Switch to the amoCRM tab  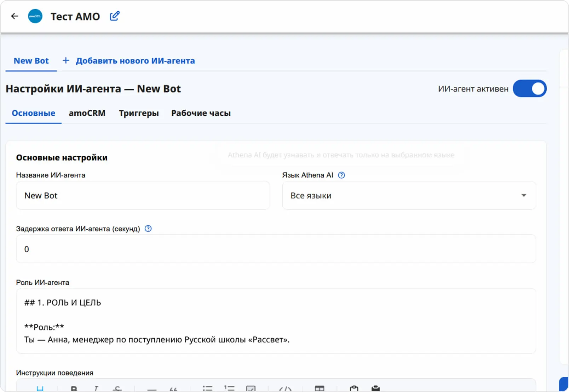87,113
